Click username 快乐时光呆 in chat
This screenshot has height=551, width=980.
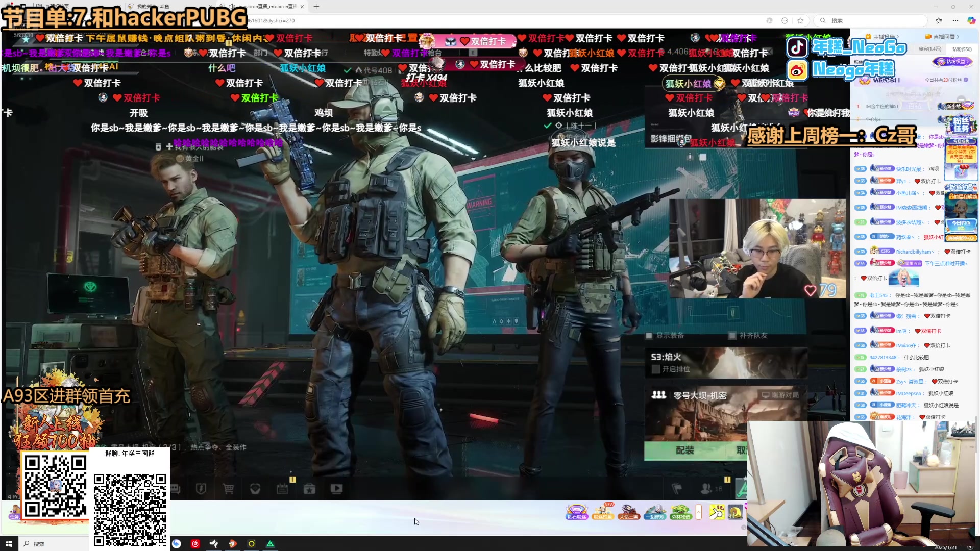coord(909,169)
